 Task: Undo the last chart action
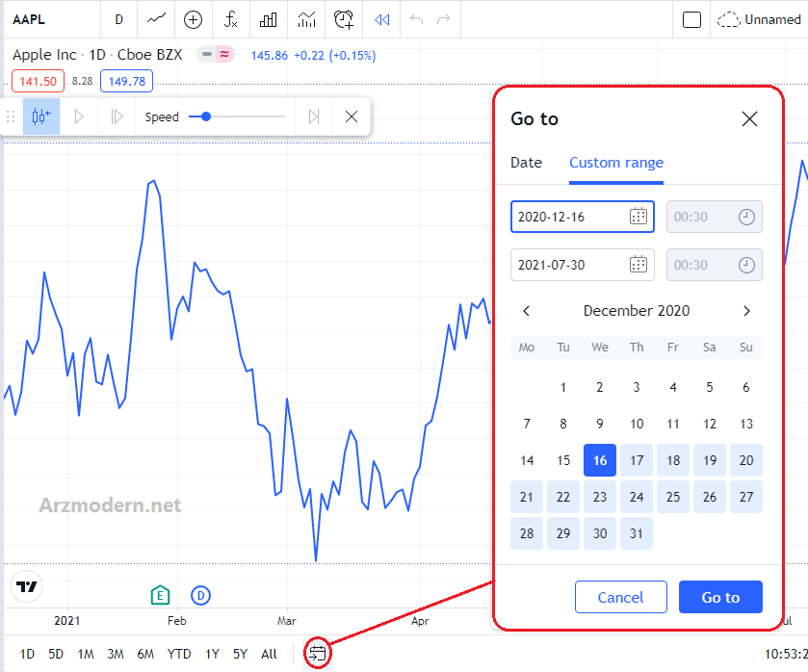(416, 19)
